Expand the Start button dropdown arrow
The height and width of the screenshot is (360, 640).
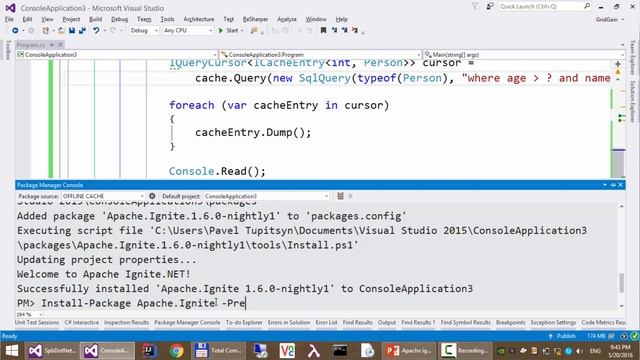[x=242, y=31]
